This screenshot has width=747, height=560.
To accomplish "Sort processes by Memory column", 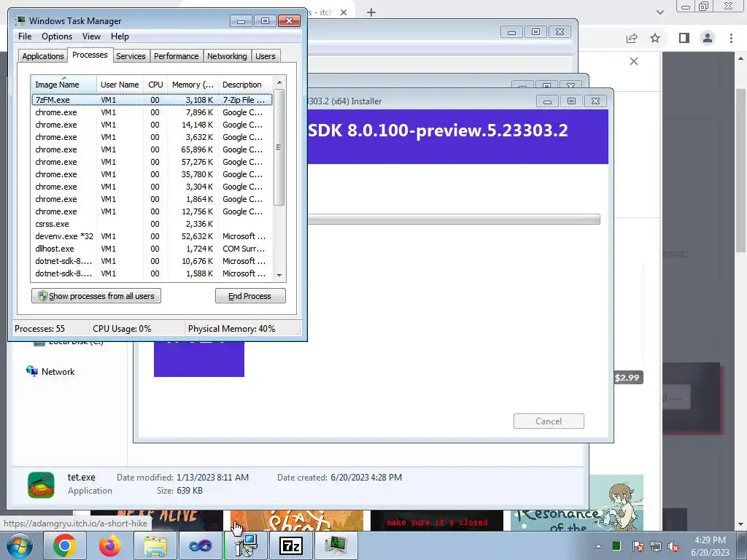I will 193,85.
